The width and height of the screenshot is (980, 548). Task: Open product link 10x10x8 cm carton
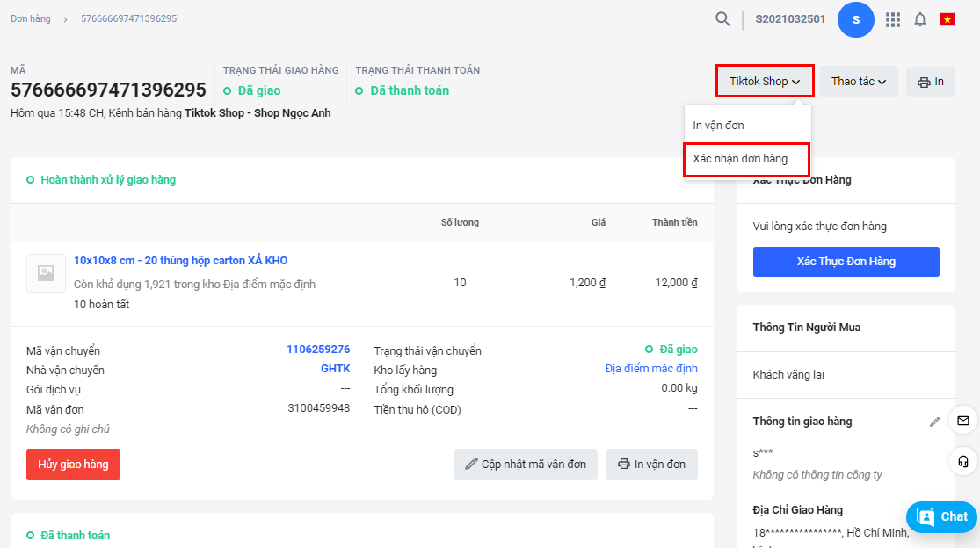pos(180,261)
